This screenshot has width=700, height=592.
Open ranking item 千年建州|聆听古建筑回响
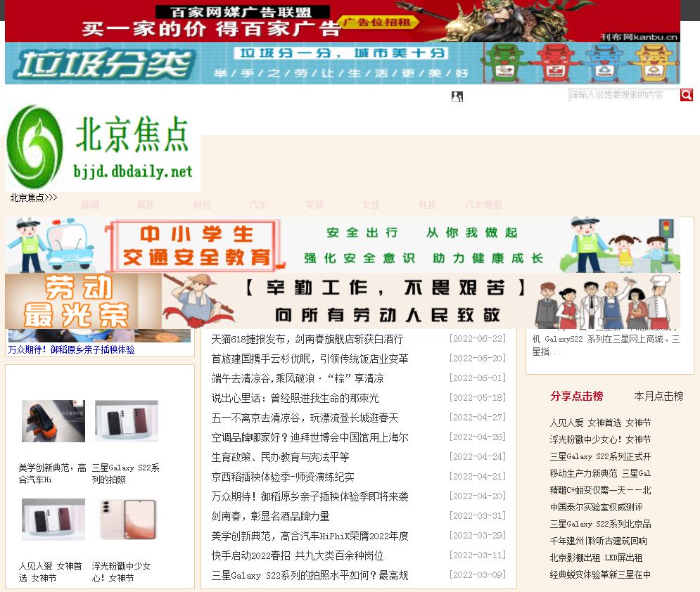pos(598,541)
